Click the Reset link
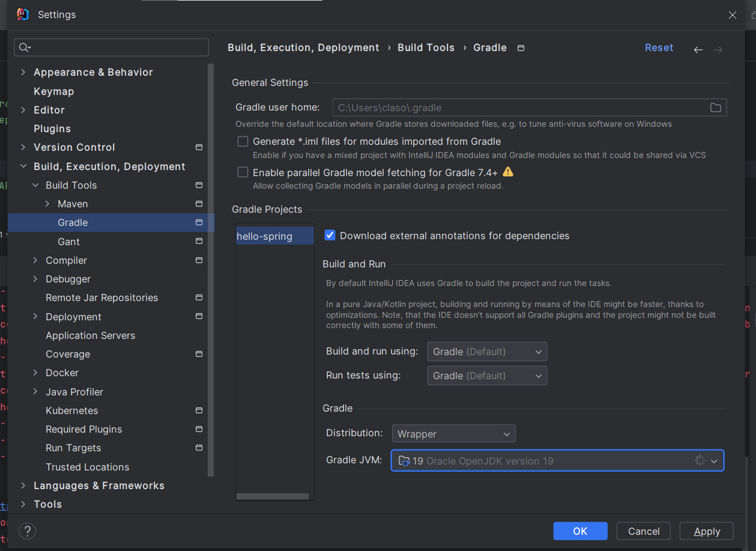Screen dimensions: 756x551 (659, 47)
